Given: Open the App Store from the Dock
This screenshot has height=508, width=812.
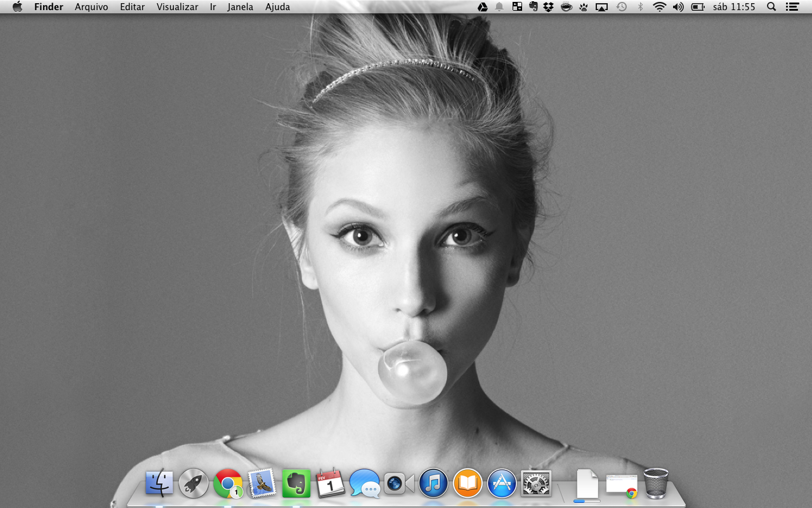Looking at the screenshot, I should click(x=502, y=483).
